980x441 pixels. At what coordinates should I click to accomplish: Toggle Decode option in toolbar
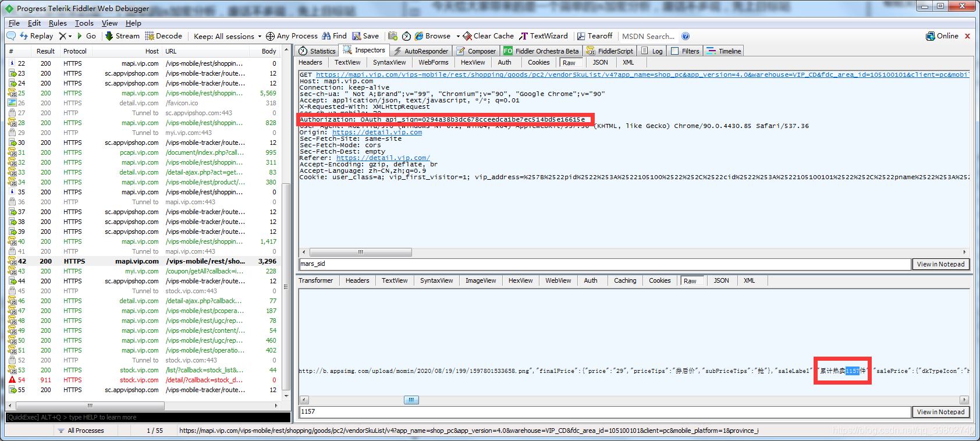164,36
